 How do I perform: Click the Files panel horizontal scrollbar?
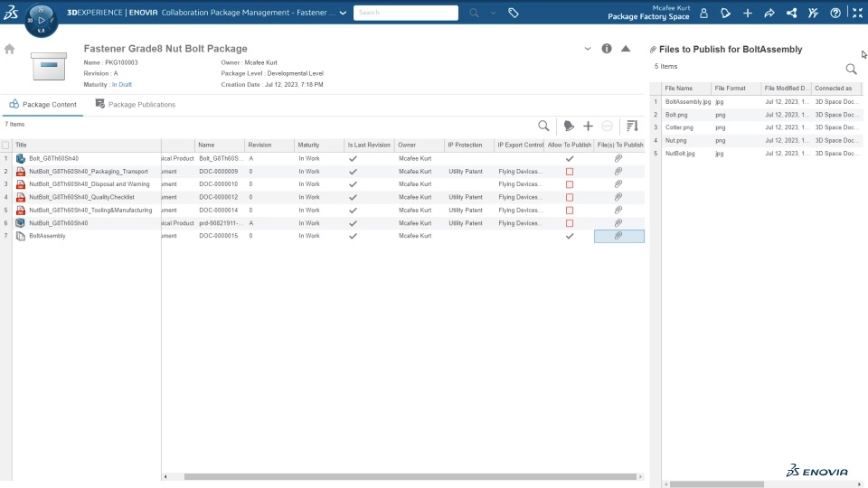click(x=717, y=484)
